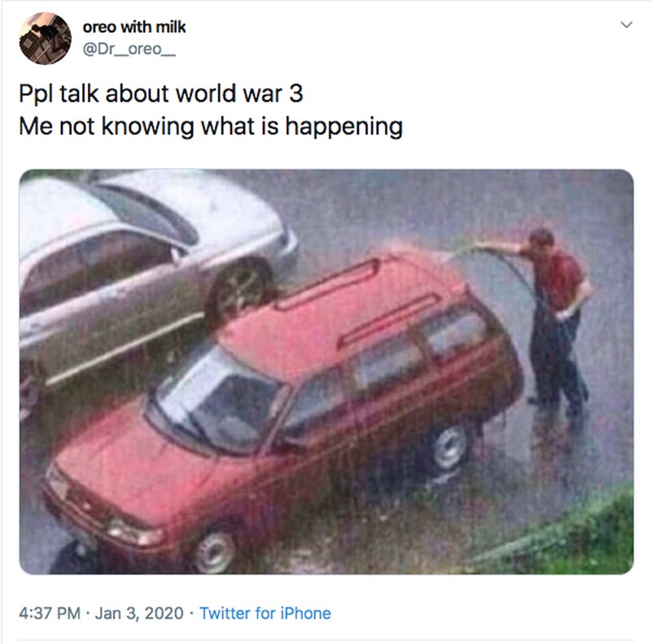
Task: Select the 'Me not knowing what is happening' line
Action: click(x=211, y=127)
